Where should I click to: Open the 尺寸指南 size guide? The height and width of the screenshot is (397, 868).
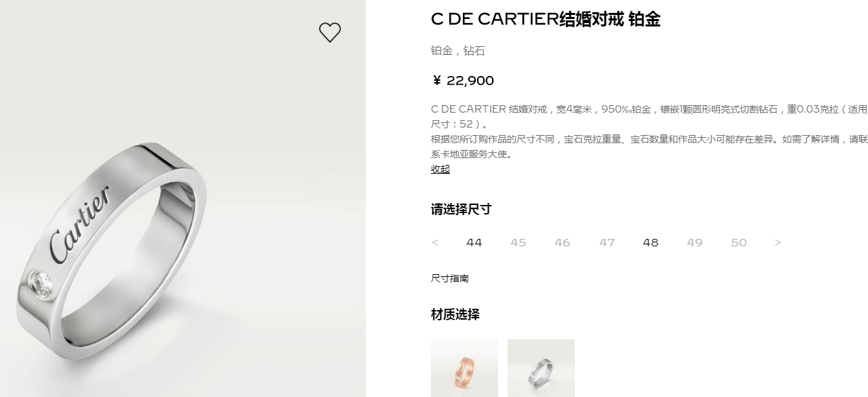(450, 278)
